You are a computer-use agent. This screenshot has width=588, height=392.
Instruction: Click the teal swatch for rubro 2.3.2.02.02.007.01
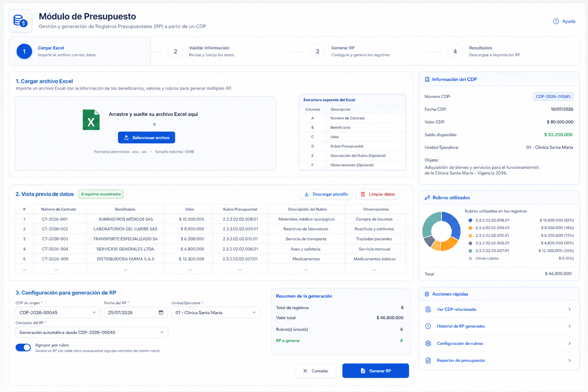pyautogui.click(x=470, y=251)
